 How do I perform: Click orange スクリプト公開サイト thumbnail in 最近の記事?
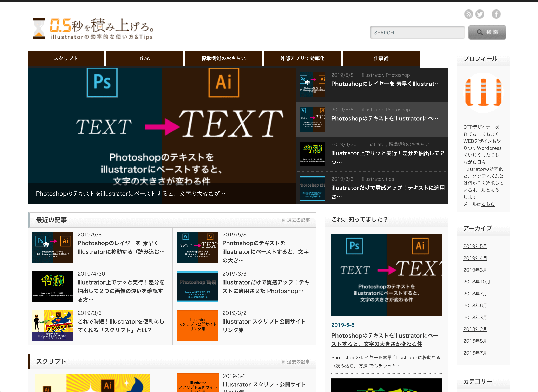[x=197, y=326]
